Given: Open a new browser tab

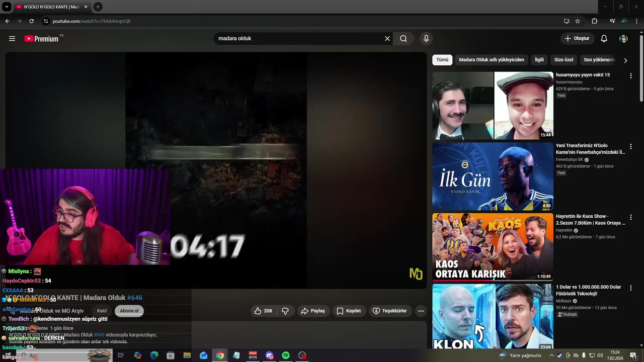Looking at the screenshot, I should pyautogui.click(x=98, y=7).
